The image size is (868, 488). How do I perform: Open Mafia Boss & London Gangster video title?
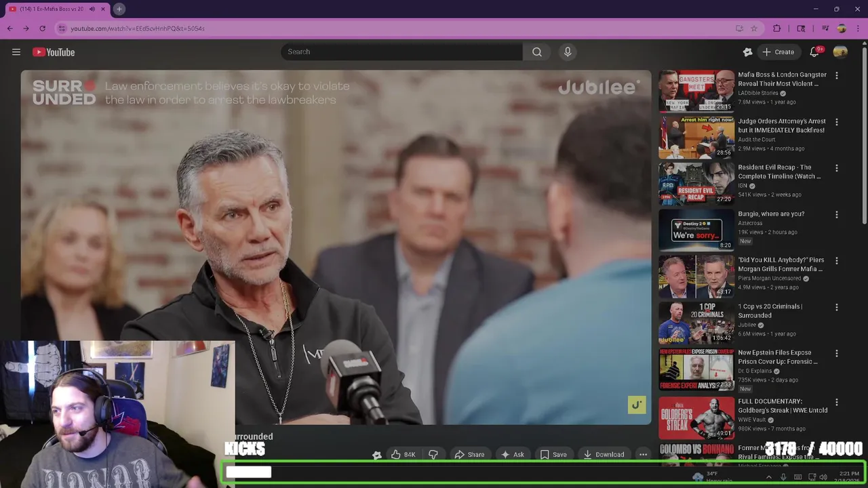click(782, 79)
